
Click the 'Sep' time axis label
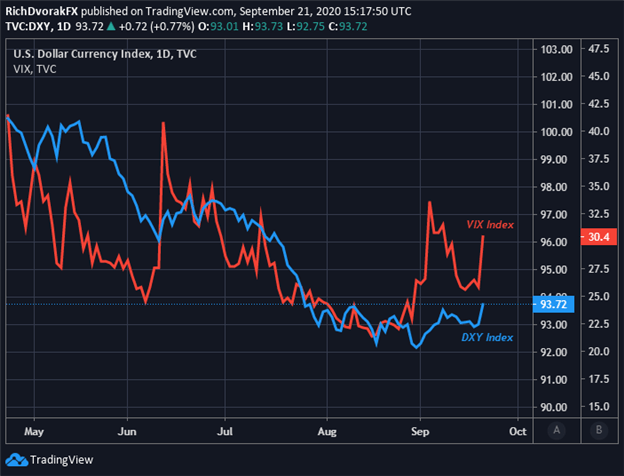click(x=420, y=431)
